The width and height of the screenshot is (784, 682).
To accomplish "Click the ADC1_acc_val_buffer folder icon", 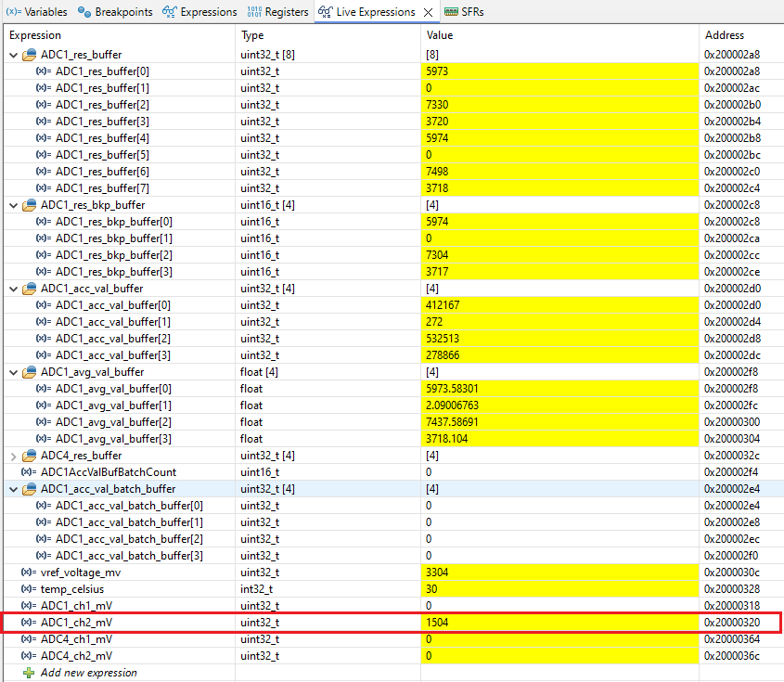I will 30,289.
